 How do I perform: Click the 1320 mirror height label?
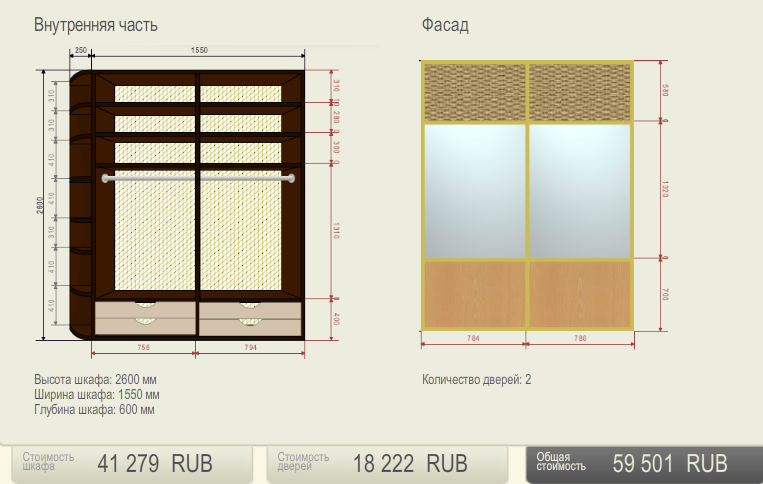665,189
